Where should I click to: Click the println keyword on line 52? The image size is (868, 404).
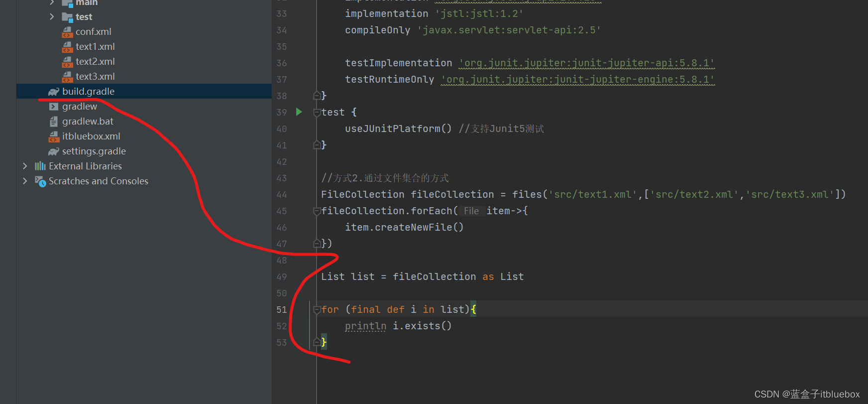366,326
